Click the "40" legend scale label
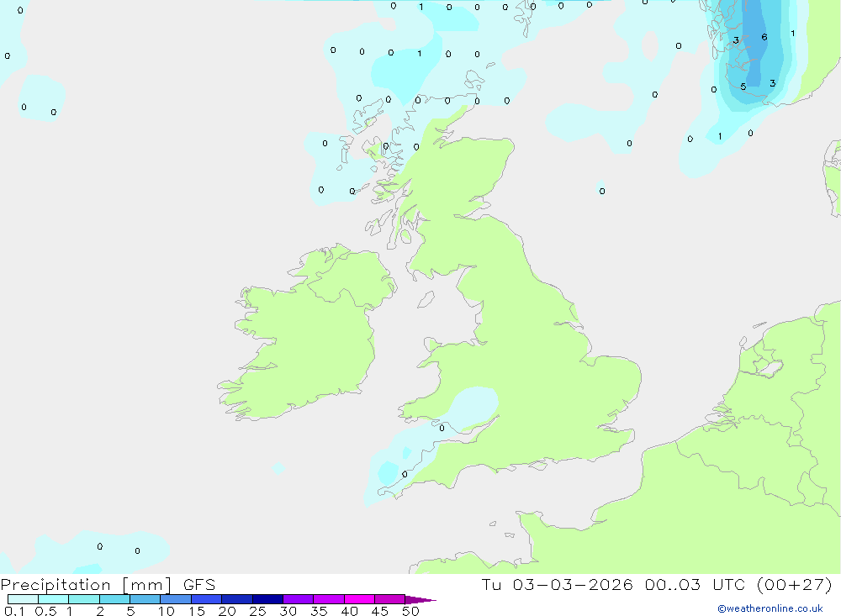The image size is (841, 616). (349, 611)
